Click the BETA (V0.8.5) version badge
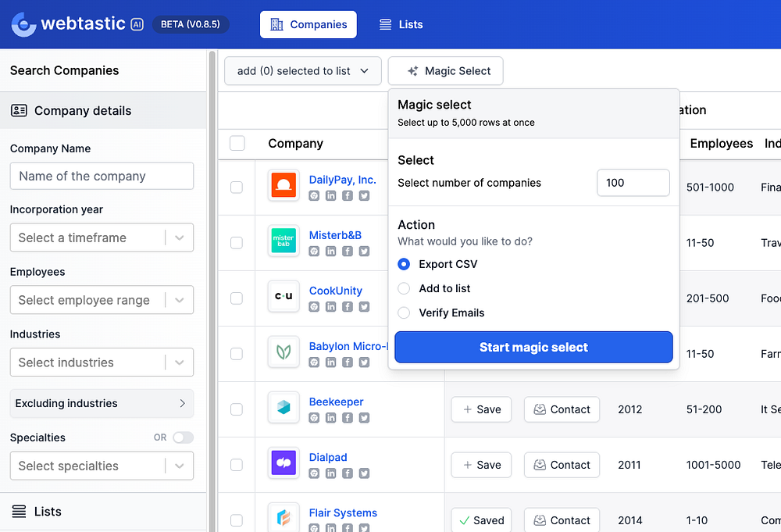 coord(191,24)
